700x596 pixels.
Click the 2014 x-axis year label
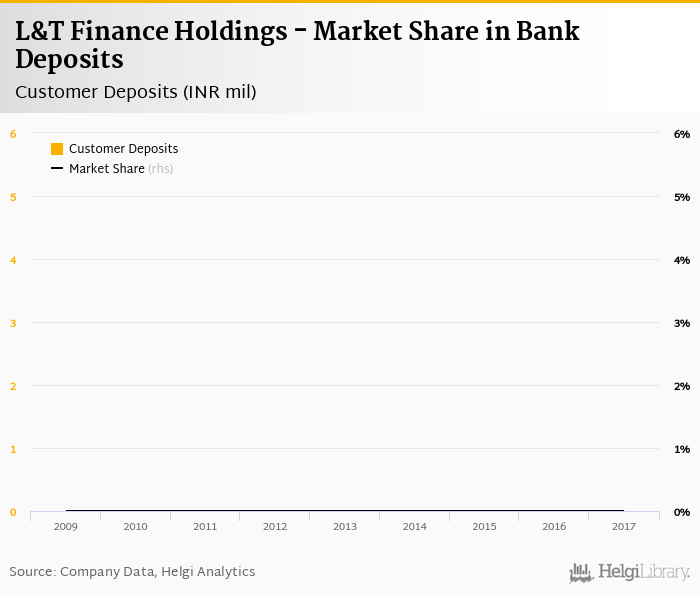[x=414, y=526]
